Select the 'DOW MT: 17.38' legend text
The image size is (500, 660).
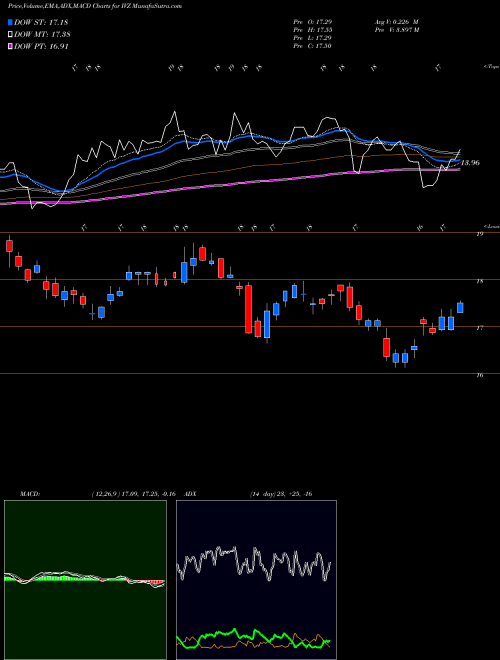pyautogui.click(x=42, y=35)
